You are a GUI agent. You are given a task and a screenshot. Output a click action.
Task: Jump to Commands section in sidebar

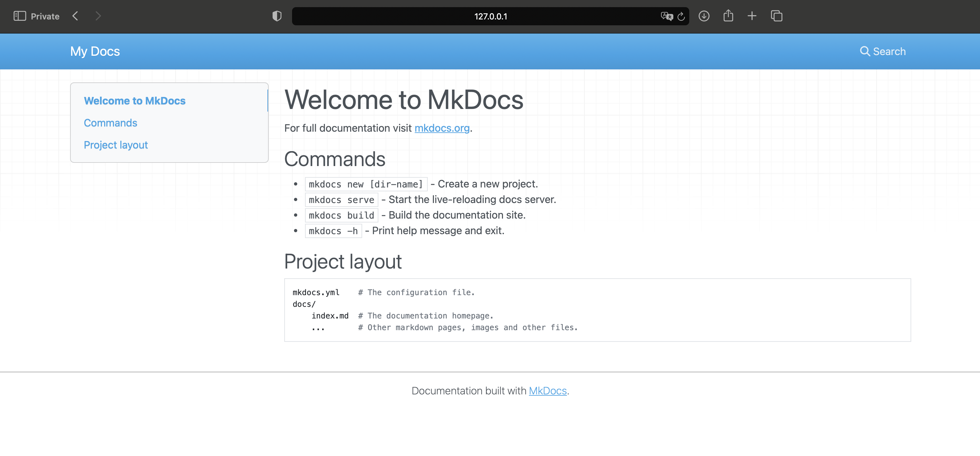(110, 123)
